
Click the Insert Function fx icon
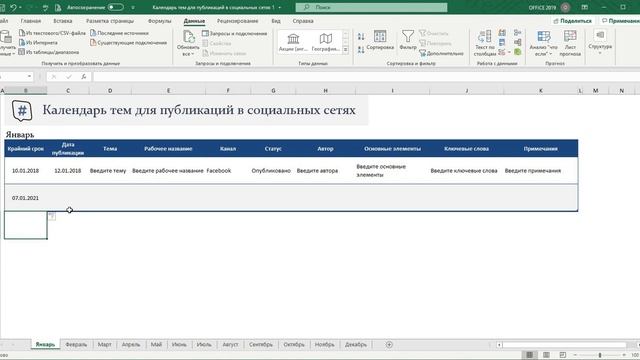click(84, 76)
